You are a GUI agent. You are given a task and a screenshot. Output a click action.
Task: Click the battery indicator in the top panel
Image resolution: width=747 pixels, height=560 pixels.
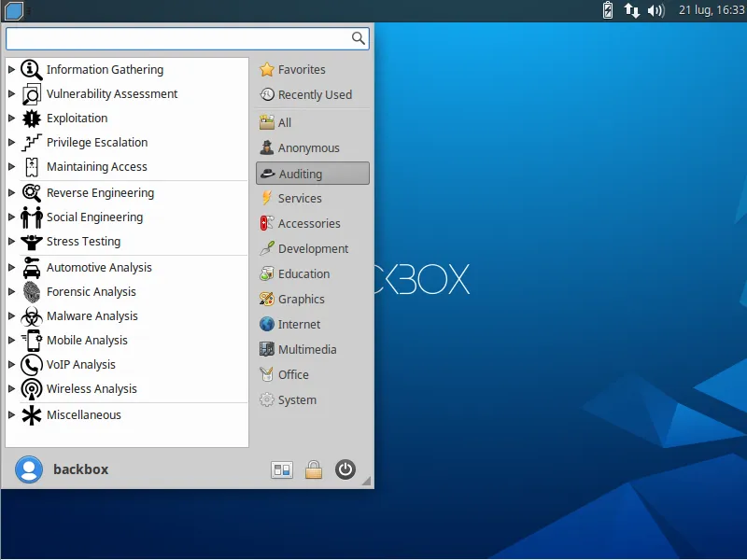tap(608, 10)
